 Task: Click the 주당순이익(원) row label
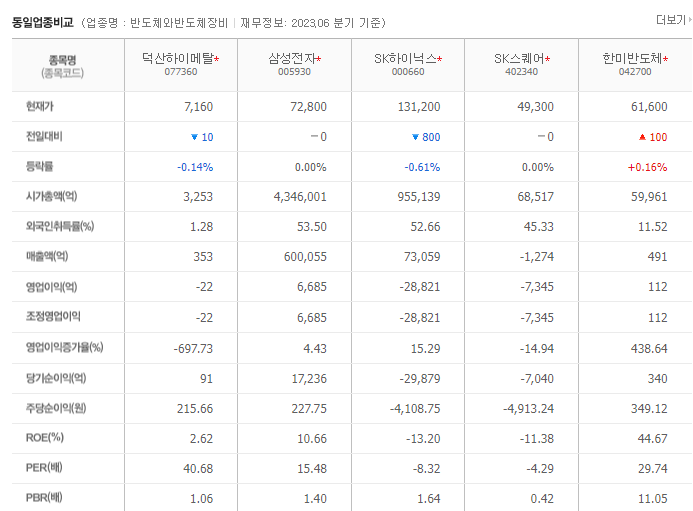tap(56, 408)
